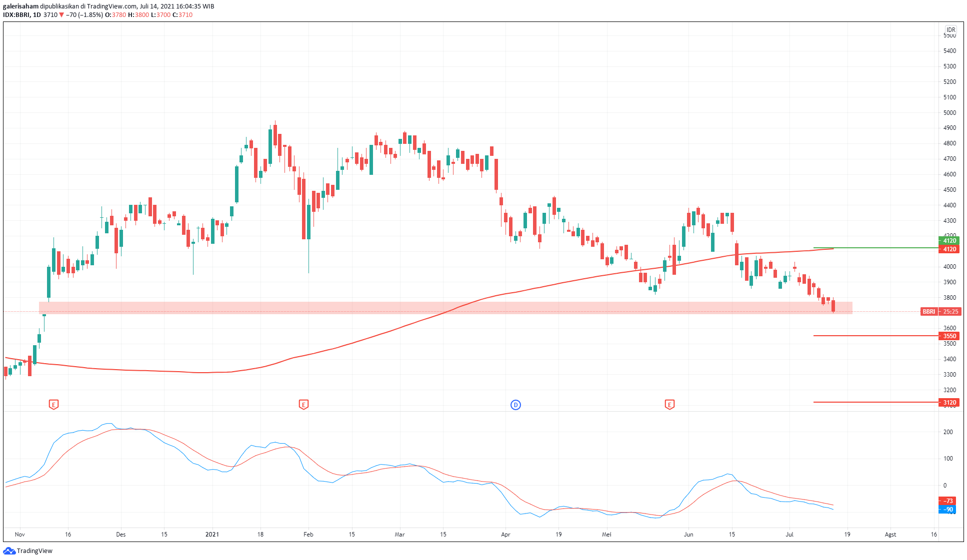Click the Agst label on time axis
Viewport: 967px width, 560px height.
pyautogui.click(x=890, y=534)
